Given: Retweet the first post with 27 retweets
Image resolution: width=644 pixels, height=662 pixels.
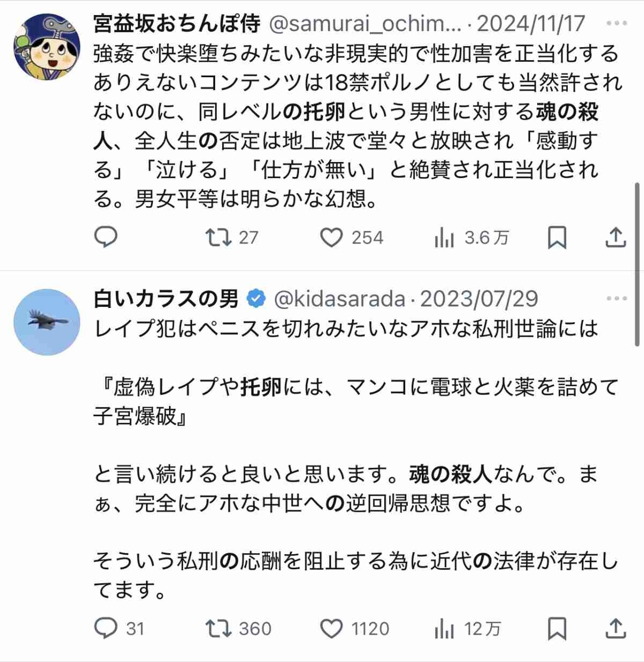Looking at the screenshot, I should point(219,237).
